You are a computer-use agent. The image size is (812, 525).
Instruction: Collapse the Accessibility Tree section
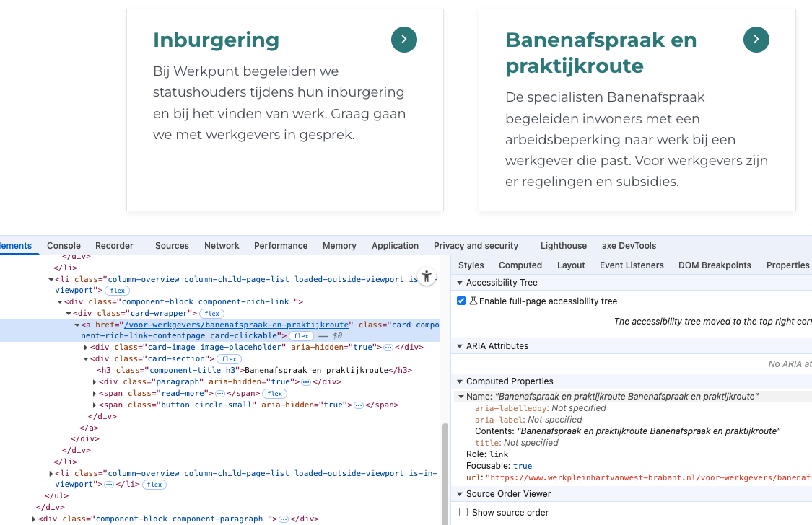[x=460, y=283]
